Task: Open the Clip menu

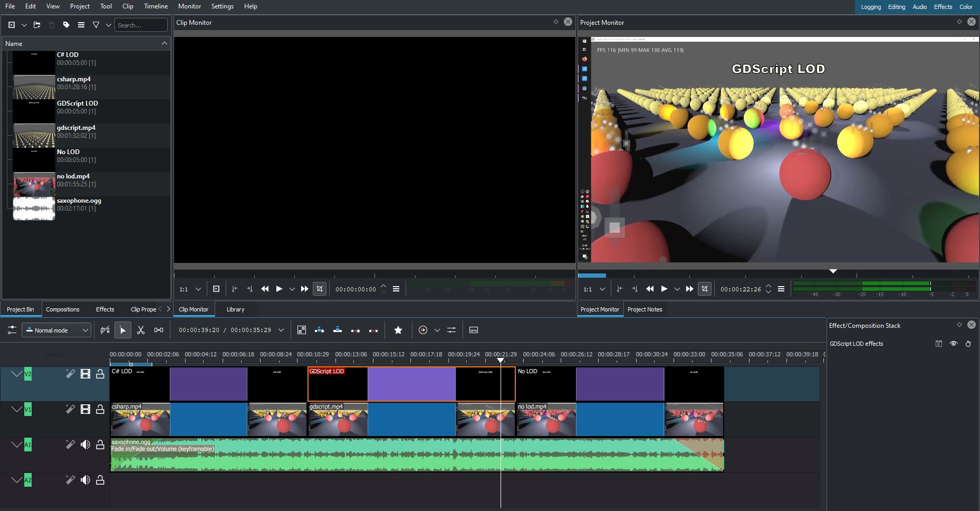Action: (x=128, y=6)
